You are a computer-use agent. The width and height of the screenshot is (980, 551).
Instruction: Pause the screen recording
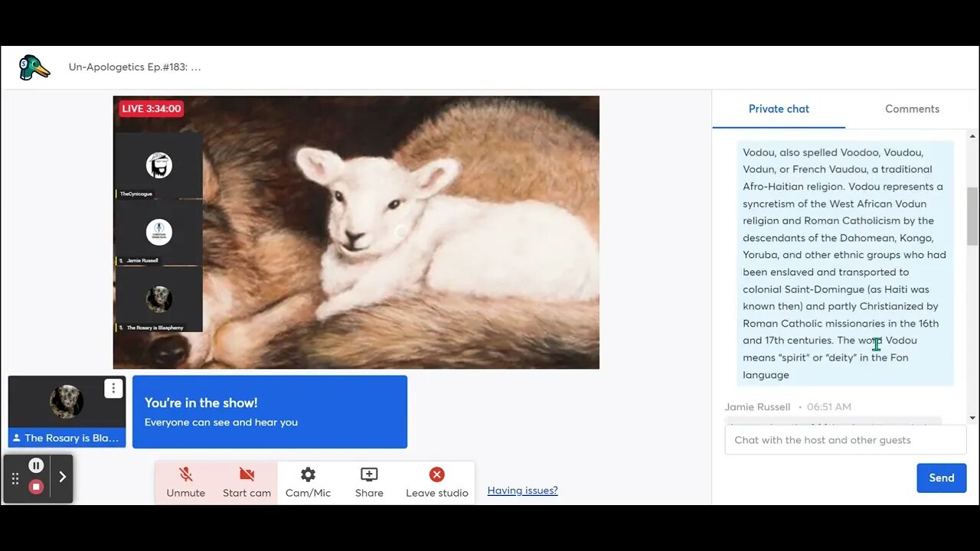click(x=36, y=465)
